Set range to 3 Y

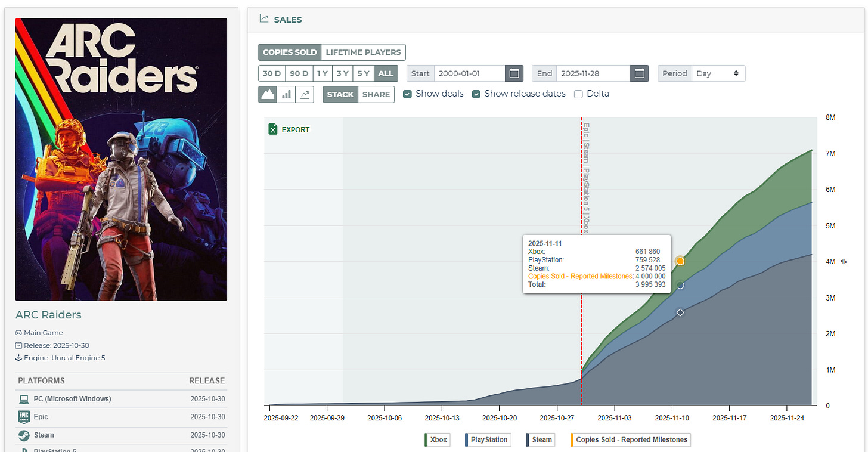click(342, 73)
